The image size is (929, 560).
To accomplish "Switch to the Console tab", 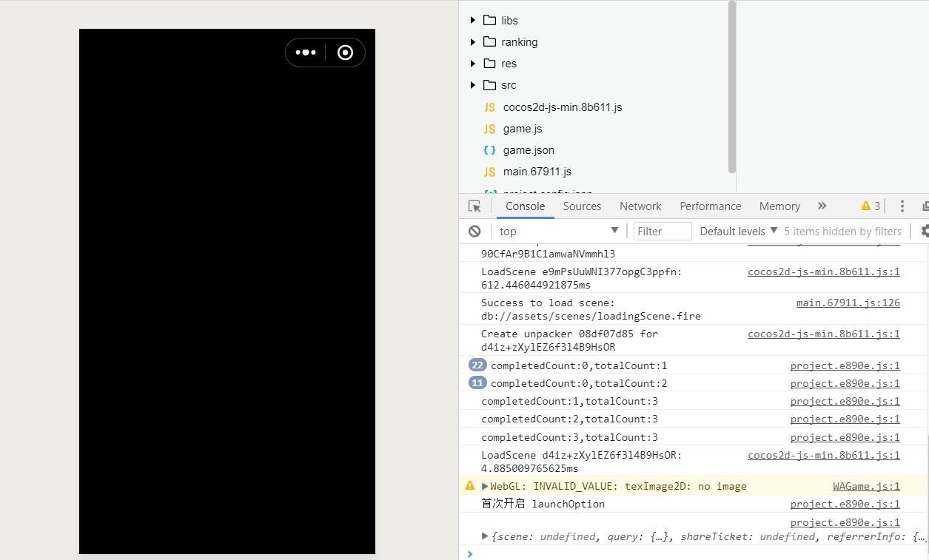I will (x=525, y=206).
